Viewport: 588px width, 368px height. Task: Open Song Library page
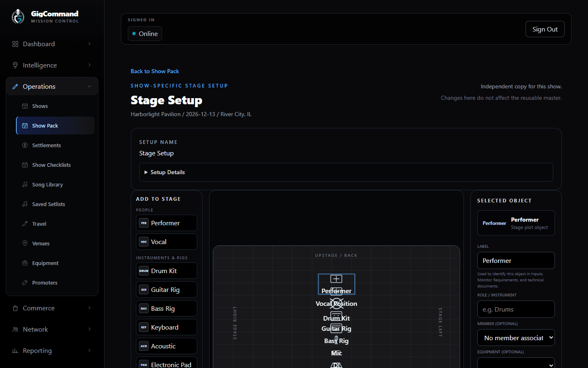(56, 184)
